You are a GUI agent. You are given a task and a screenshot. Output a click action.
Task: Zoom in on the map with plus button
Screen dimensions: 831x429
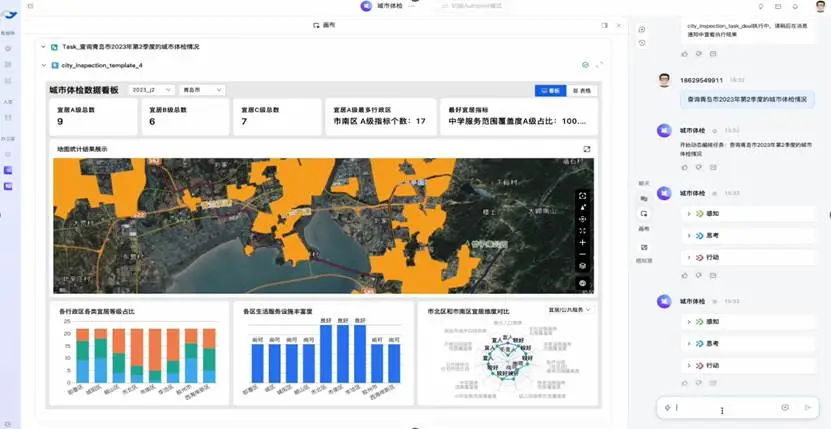(583, 242)
